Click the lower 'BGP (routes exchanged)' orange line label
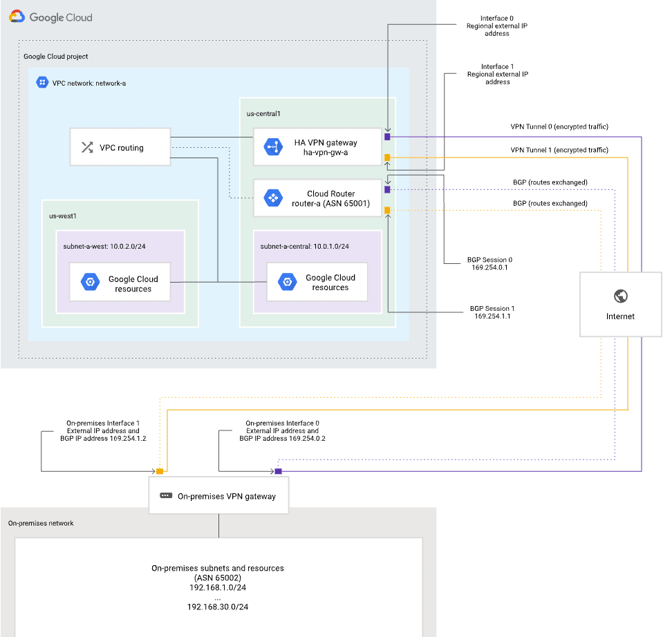The width and height of the screenshot is (672, 637). pyautogui.click(x=550, y=204)
